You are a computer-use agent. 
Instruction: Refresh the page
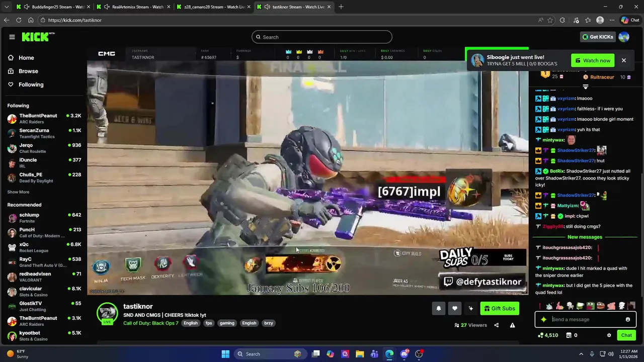coord(19,20)
